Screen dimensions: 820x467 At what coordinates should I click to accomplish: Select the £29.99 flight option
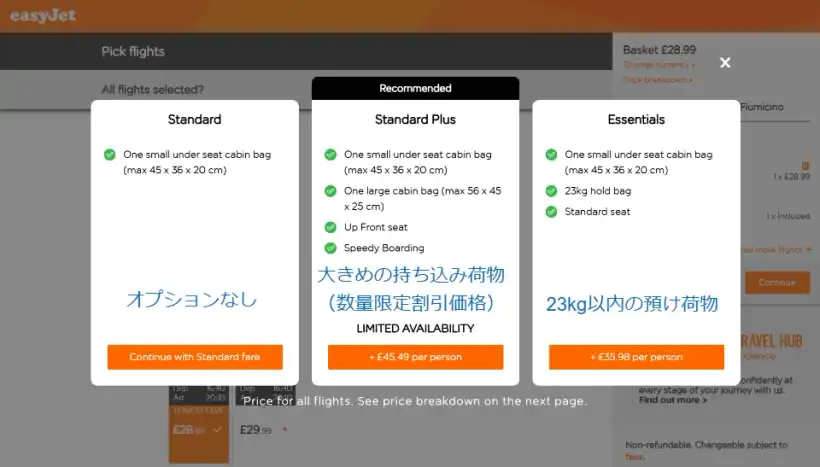point(256,429)
